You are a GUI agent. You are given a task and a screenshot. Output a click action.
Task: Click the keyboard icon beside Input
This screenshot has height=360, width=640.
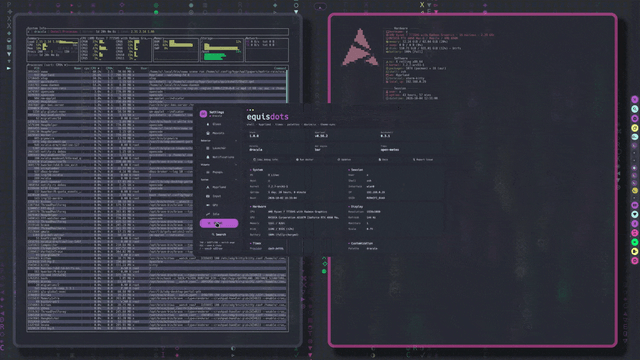point(208,196)
